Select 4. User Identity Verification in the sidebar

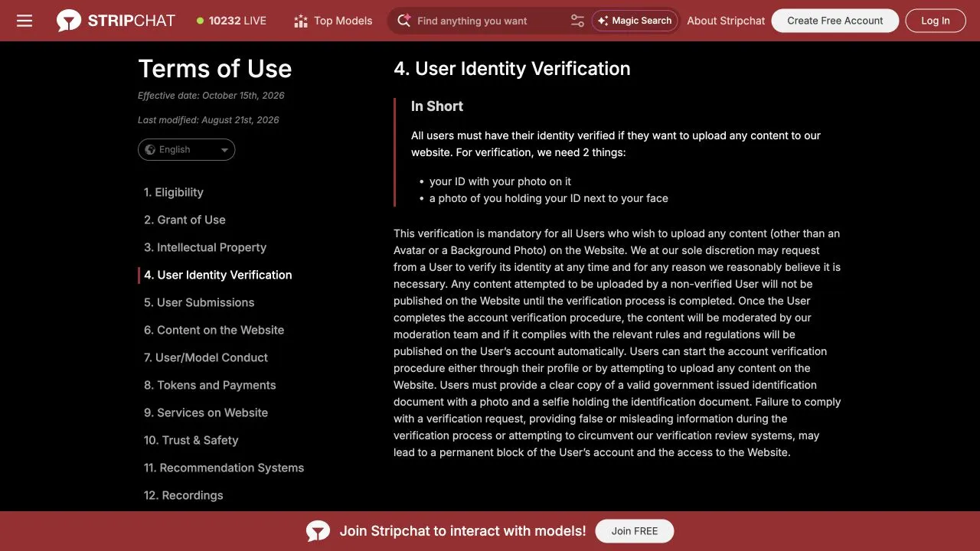218,275
